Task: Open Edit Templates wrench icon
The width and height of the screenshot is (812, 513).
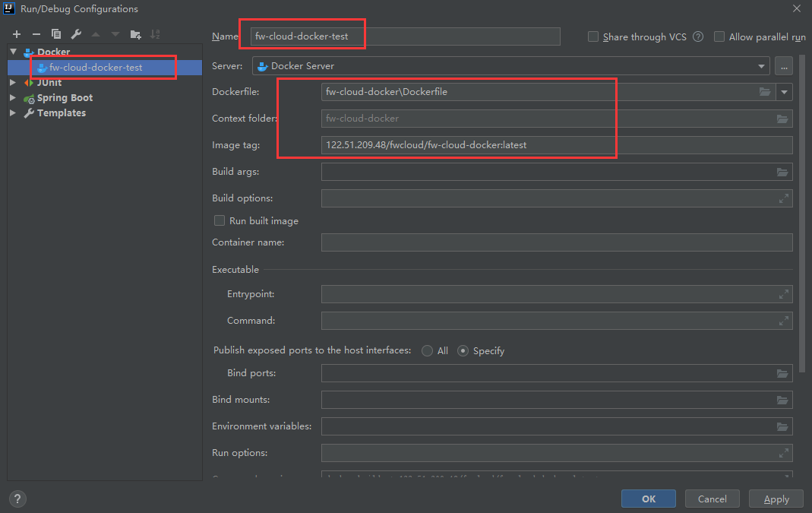Action: pyautogui.click(x=76, y=34)
